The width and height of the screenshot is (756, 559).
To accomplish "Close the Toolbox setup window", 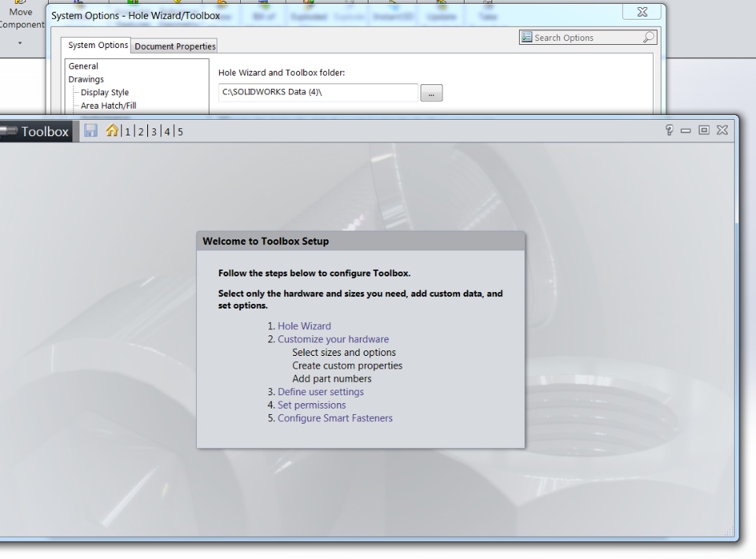I will (722, 130).
